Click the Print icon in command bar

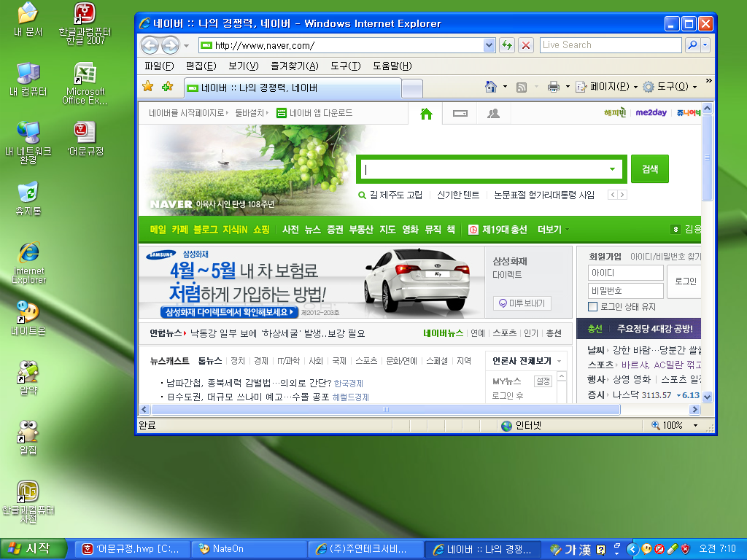coord(554,87)
